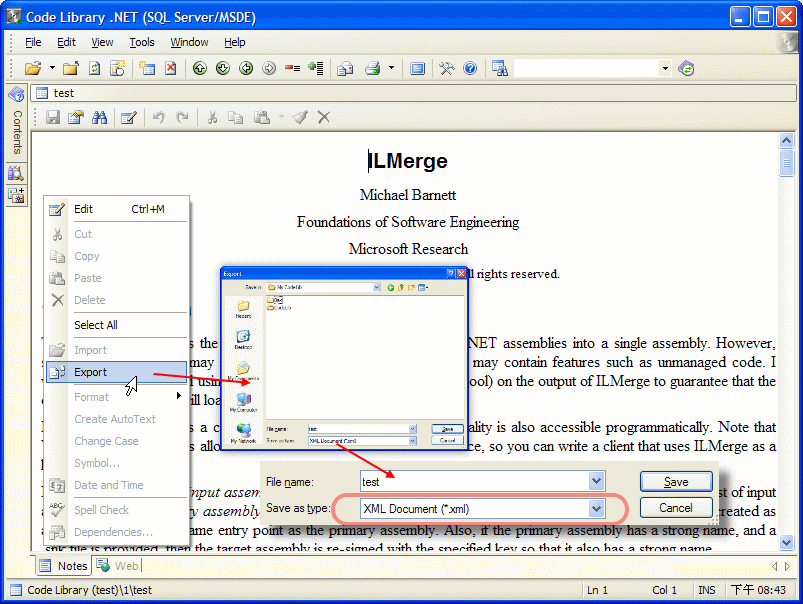
Task: Open the Help menu
Action: (x=235, y=42)
